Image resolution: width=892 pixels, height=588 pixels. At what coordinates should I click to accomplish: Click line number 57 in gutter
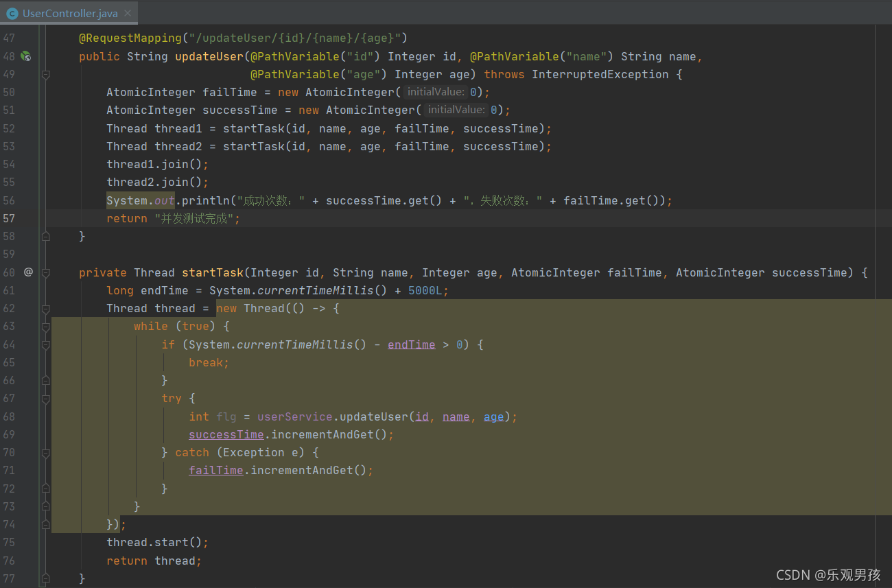9,218
